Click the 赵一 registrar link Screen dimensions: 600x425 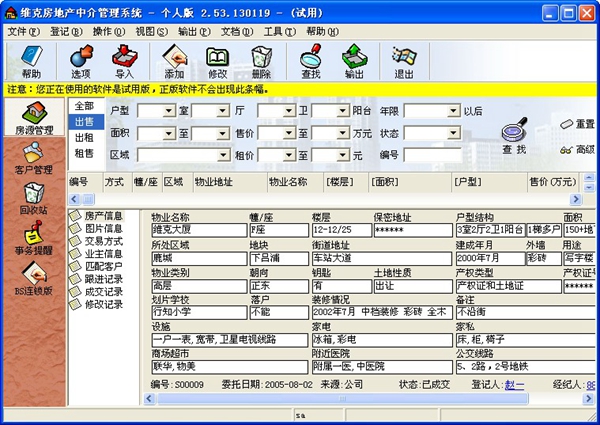click(514, 385)
